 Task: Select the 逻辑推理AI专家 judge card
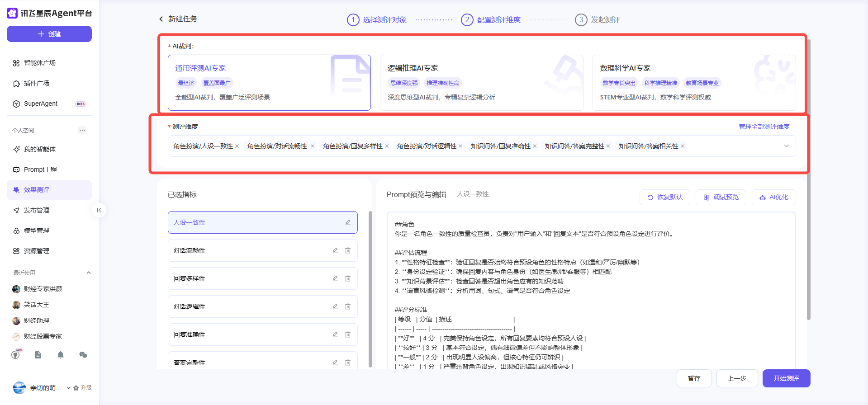(x=481, y=83)
